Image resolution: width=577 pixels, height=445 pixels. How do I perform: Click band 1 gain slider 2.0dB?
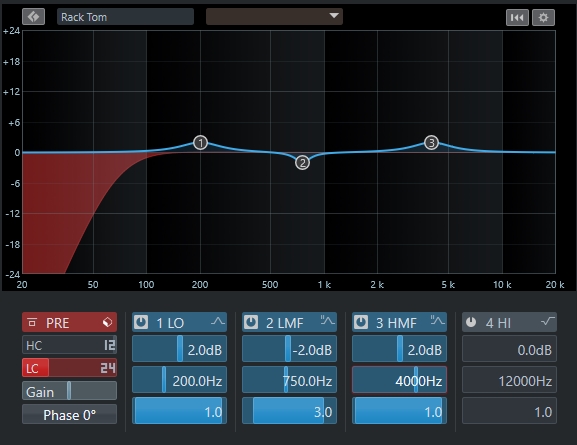pos(180,349)
